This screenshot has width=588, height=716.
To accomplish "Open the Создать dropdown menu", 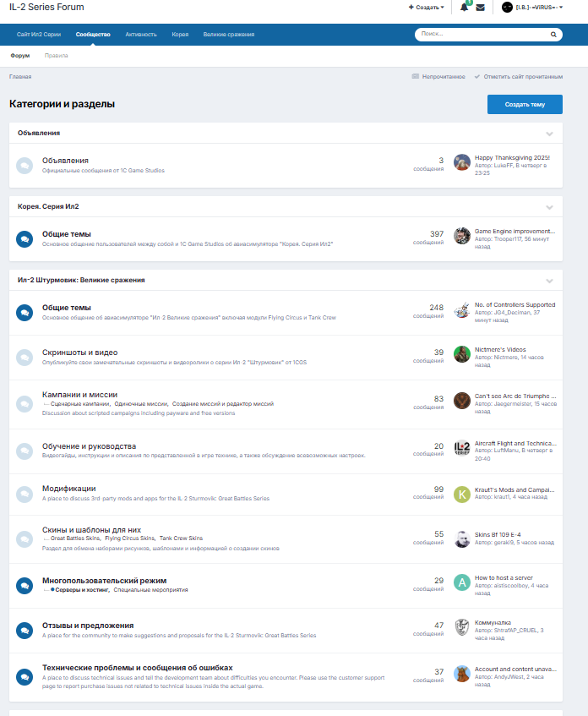I will 427,8.
